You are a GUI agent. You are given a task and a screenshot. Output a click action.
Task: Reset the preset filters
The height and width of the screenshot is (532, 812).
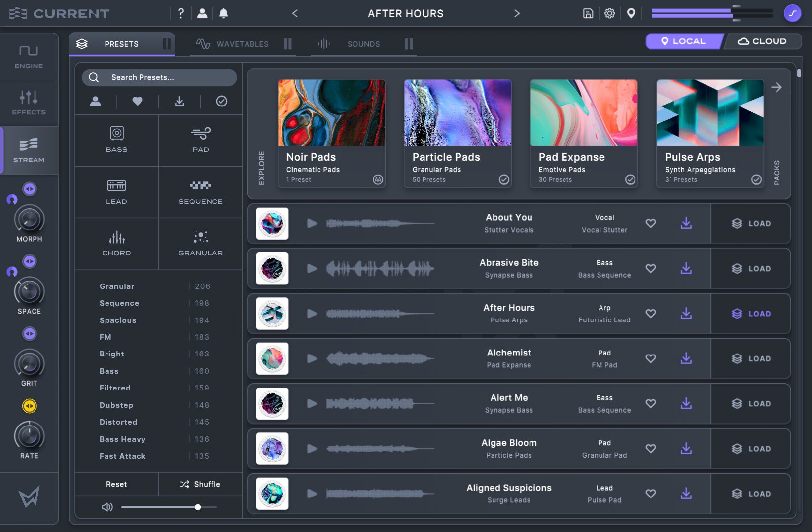[116, 484]
